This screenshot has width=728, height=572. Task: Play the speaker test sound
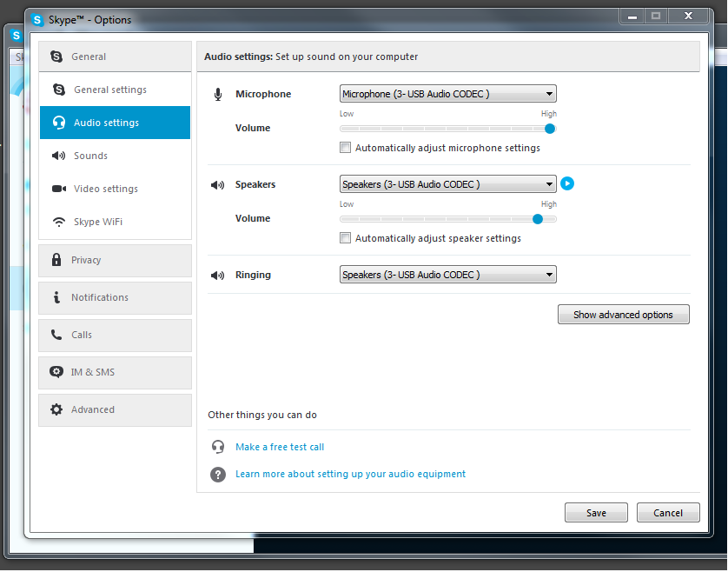tap(567, 183)
